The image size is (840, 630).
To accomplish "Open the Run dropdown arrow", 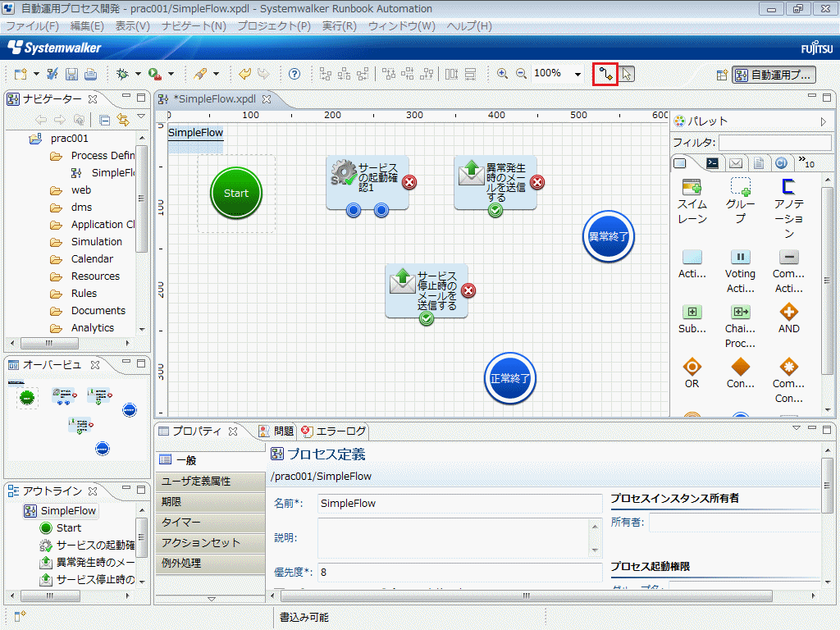I will coord(171,74).
